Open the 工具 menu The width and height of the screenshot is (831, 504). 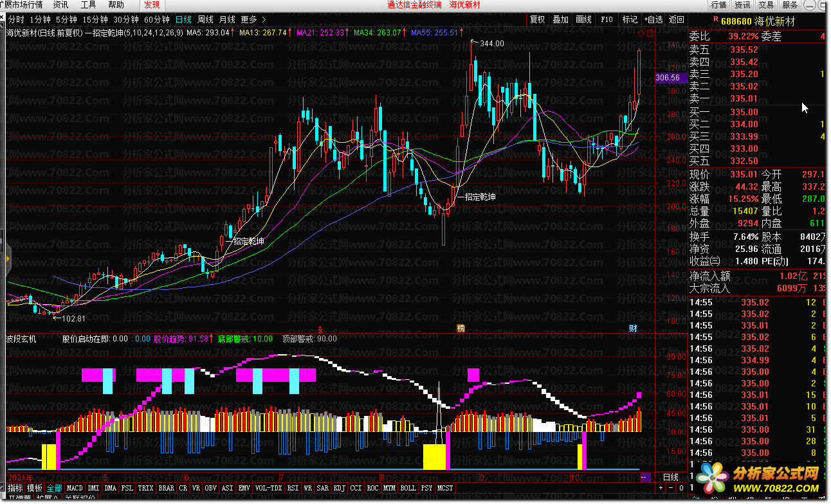[x=88, y=5]
